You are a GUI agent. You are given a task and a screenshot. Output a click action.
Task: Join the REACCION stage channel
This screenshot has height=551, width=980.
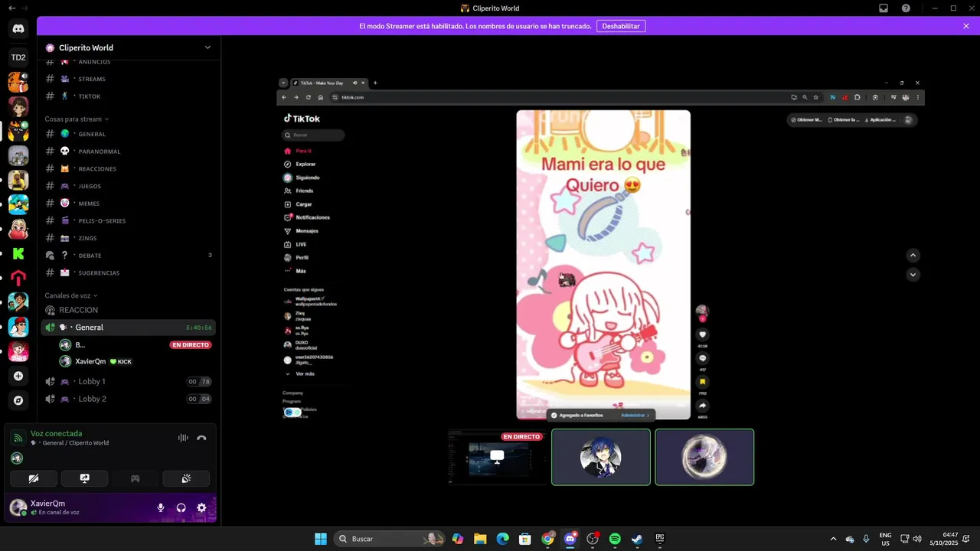(128, 310)
